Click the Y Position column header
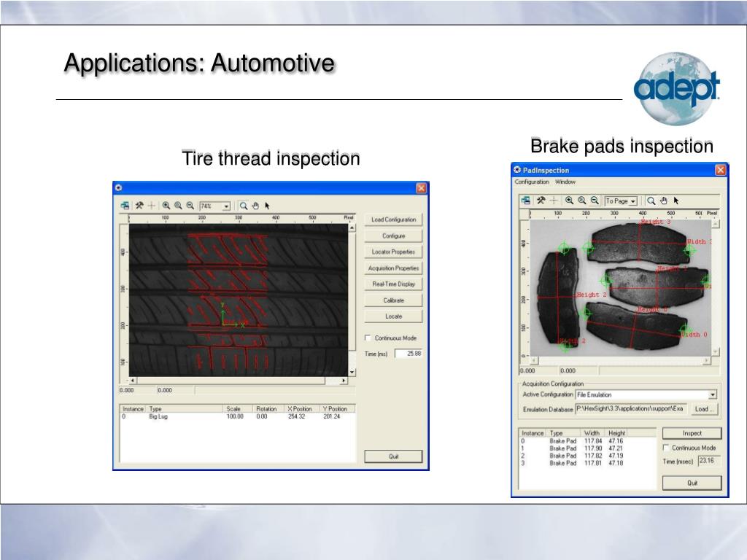Screen dimensions: 747x560 pos(337,408)
